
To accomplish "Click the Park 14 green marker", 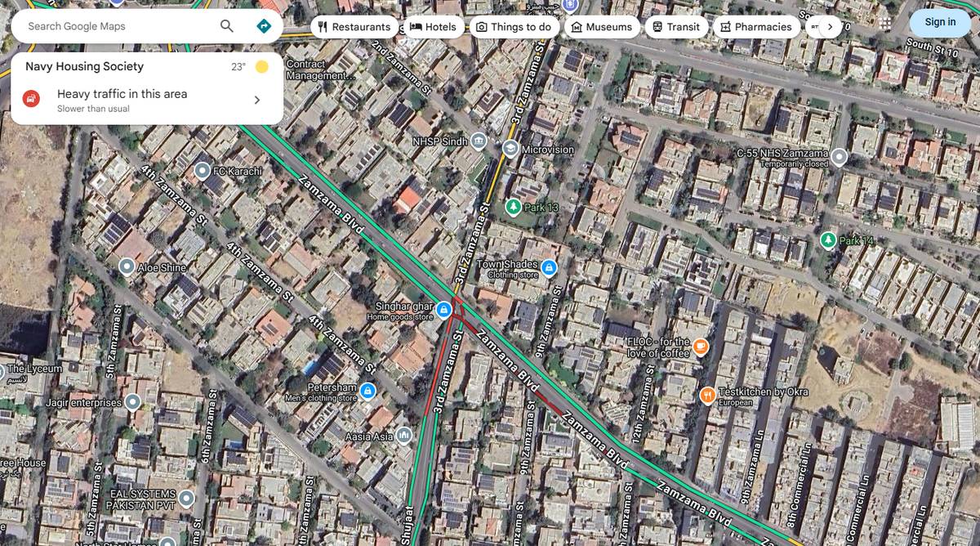I will point(828,240).
